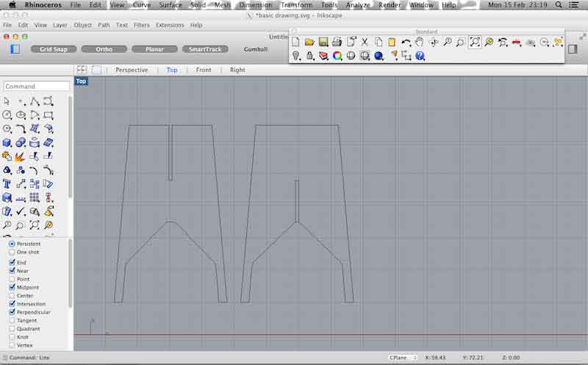Choose the Rectangular Array tool icon
The width and height of the screenshot is (588, 365).
[x=35, y=198]
